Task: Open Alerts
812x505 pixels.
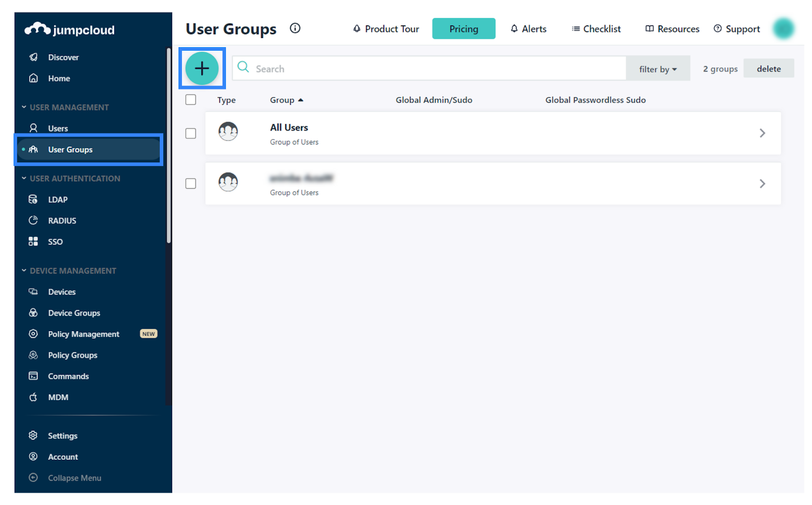Action: (528, 29)
